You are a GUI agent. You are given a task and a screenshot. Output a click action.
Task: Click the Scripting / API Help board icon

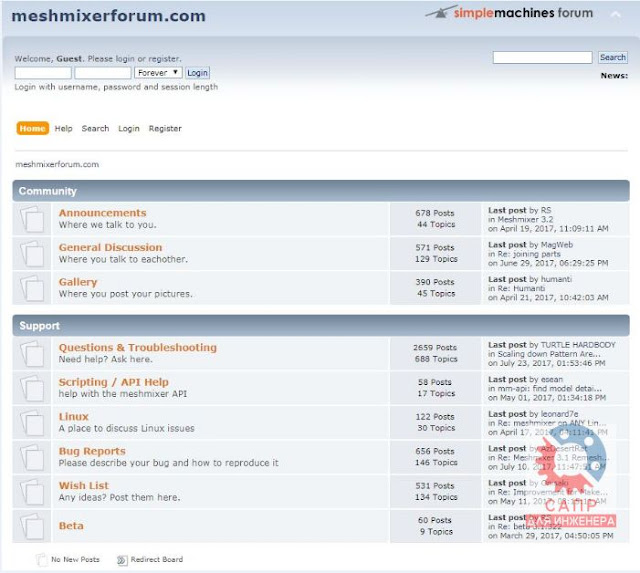32,388
